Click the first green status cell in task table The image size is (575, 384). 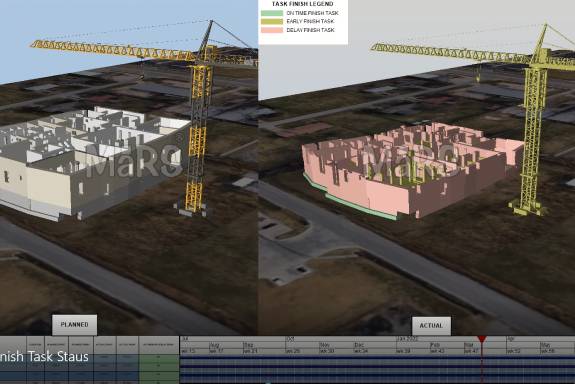pos(159,358)
